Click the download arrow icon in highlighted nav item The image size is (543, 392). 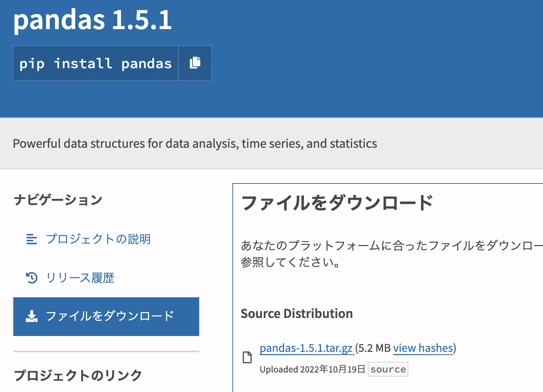tap(32, 316)
